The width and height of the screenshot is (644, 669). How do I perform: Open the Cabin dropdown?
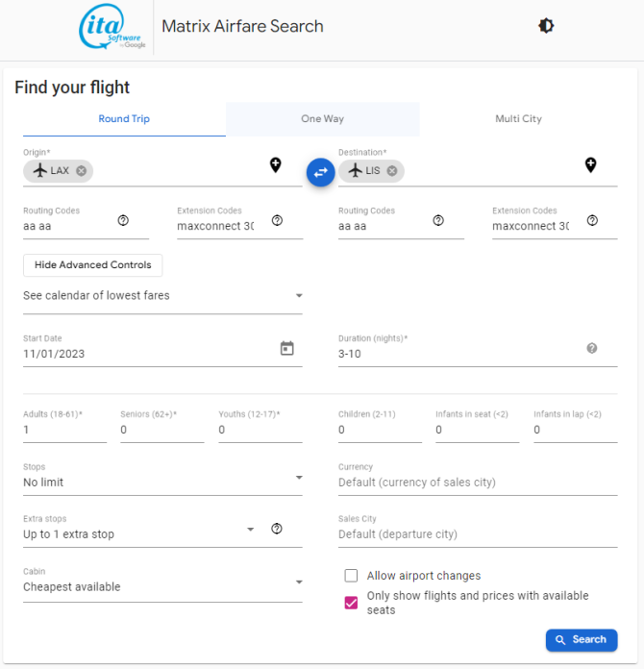click(162, 582)
